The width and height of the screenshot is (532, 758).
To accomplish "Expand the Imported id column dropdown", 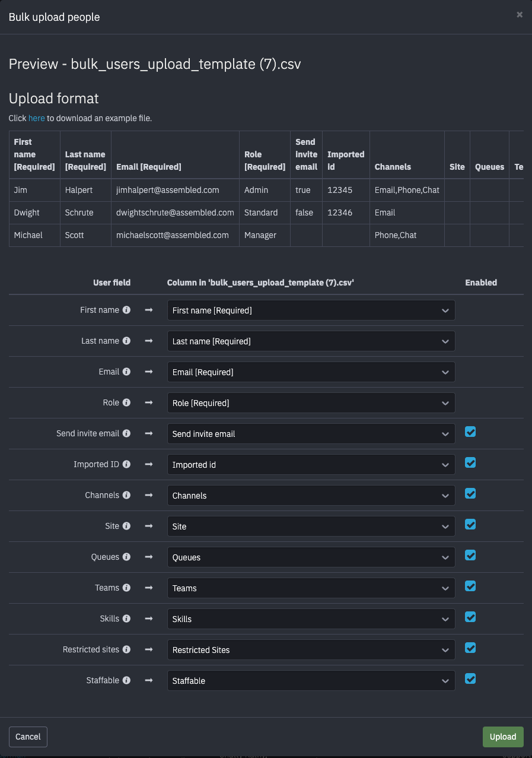I will coord(311,465).
